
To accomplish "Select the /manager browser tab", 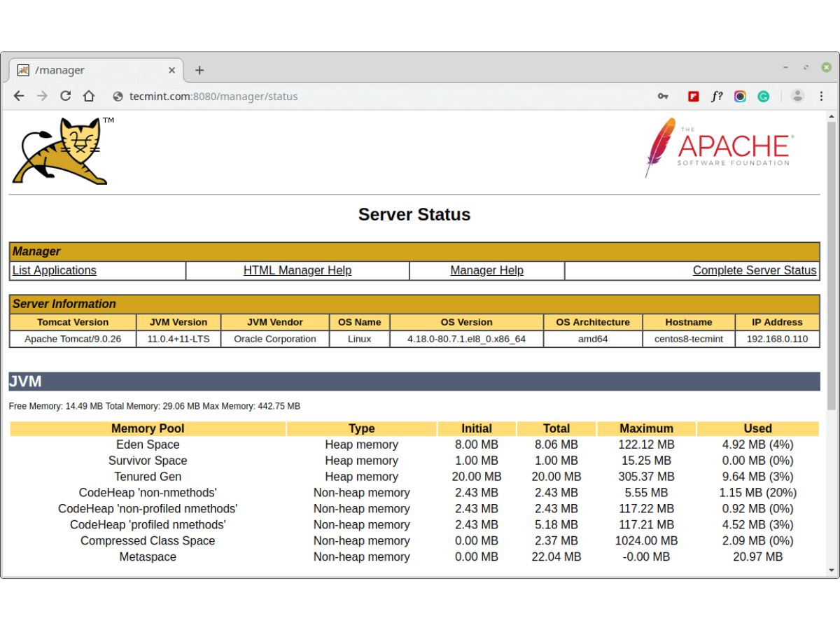I will click(96, 70).
